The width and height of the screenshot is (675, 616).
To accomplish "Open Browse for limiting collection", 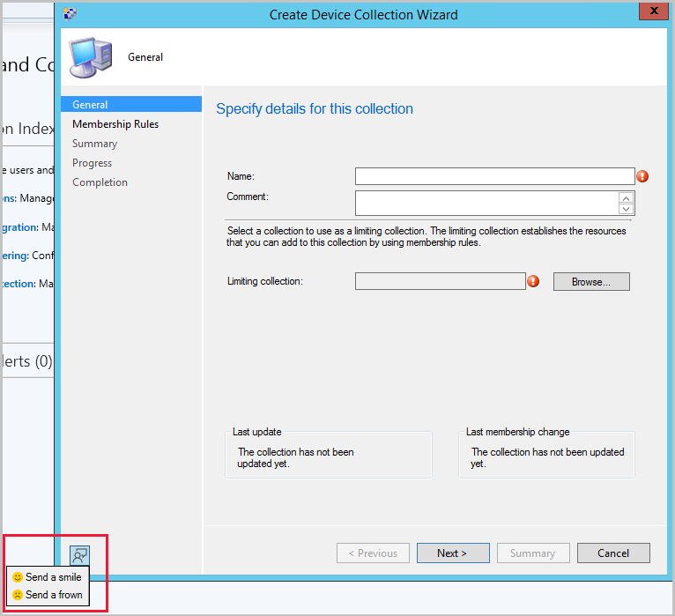I will pyautogui.click(x=591, y=281).
